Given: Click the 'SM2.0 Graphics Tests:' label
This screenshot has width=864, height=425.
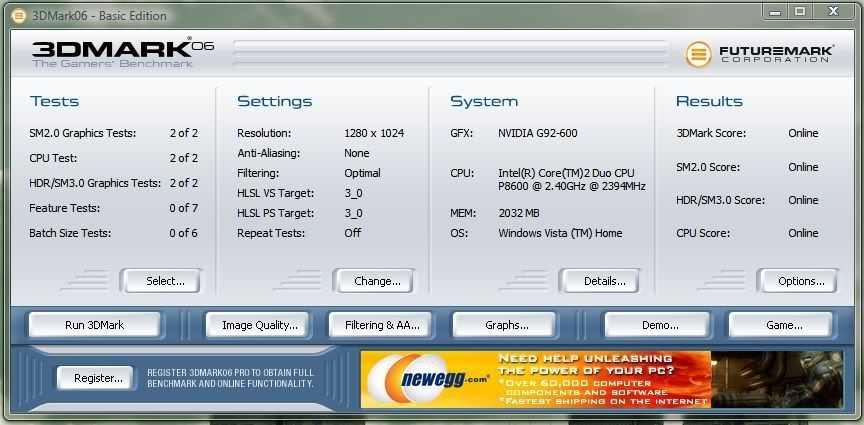Looking at the screenshot, I should point(83,133).
